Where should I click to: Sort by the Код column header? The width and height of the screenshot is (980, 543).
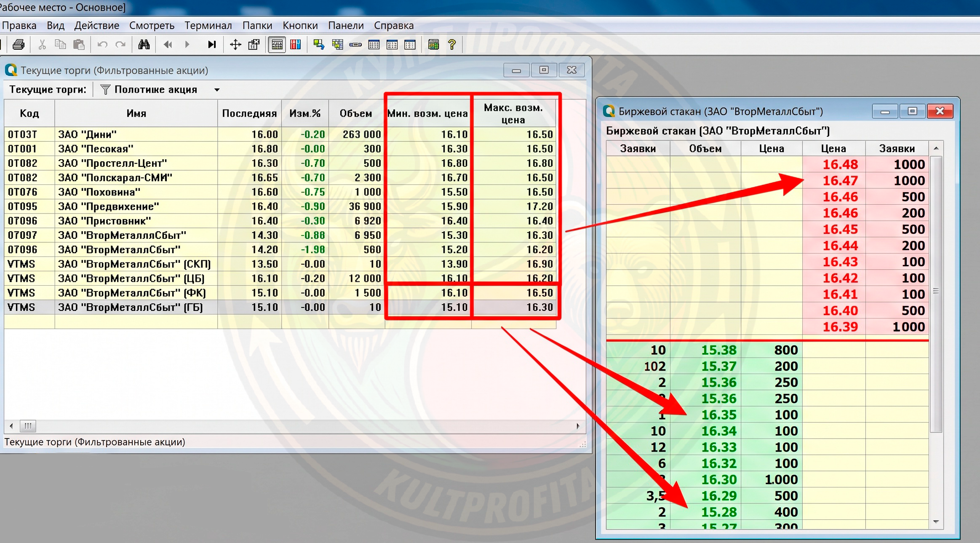coord(29,113)
